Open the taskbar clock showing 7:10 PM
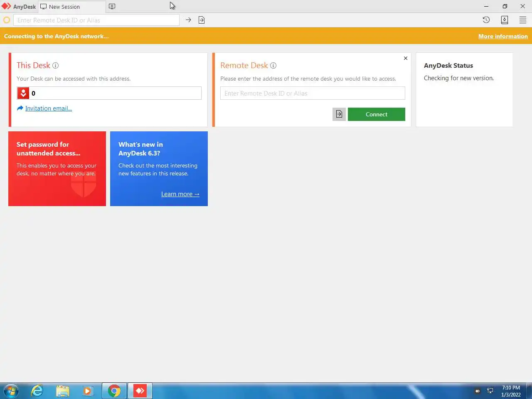 click(511, 391)
